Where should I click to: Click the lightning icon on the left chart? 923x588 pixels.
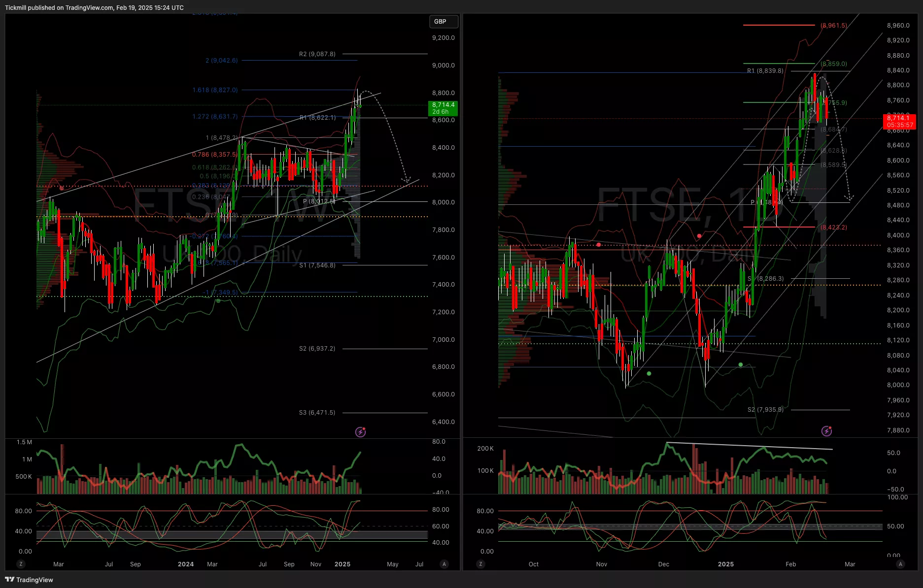pyautogui.click(x=361, y=432)
